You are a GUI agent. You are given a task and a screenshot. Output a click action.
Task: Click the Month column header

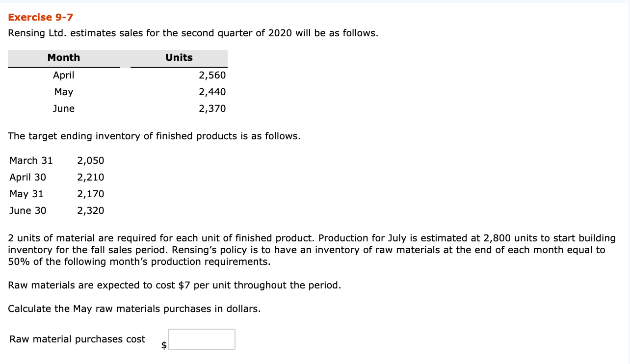pyautogui.click(x=63, y=57)
